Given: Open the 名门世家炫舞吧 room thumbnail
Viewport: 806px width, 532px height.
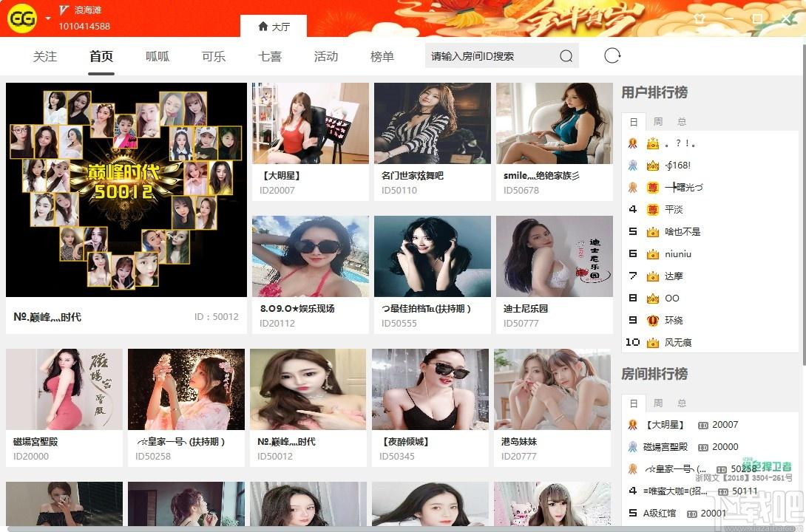Looking at the screenshot, I should click(433, 123).
